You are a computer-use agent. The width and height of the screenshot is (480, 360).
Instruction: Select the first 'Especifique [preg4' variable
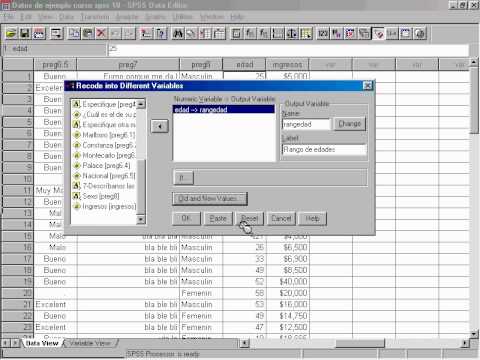[x=104, y=104]
